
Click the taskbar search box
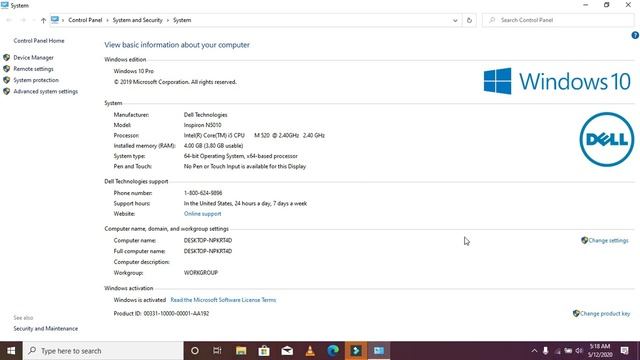[103, 351]
